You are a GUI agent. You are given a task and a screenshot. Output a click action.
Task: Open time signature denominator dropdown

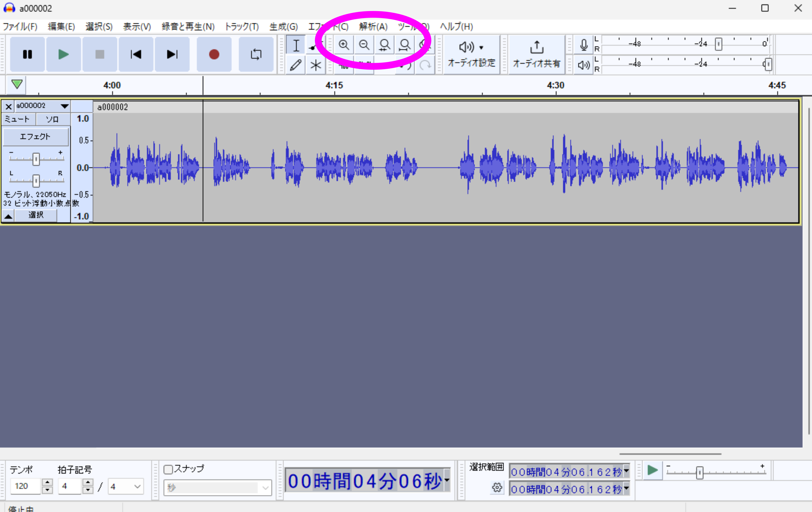pos(126,486)
